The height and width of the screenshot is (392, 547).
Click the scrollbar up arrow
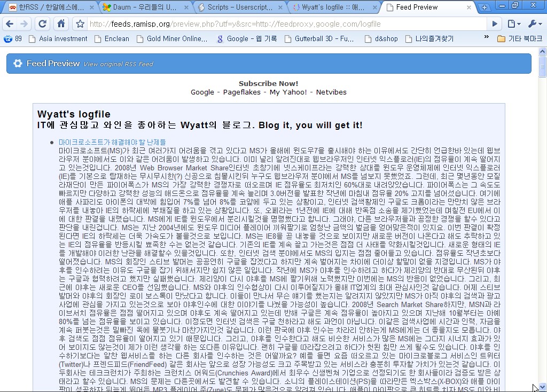pos(542,52)
